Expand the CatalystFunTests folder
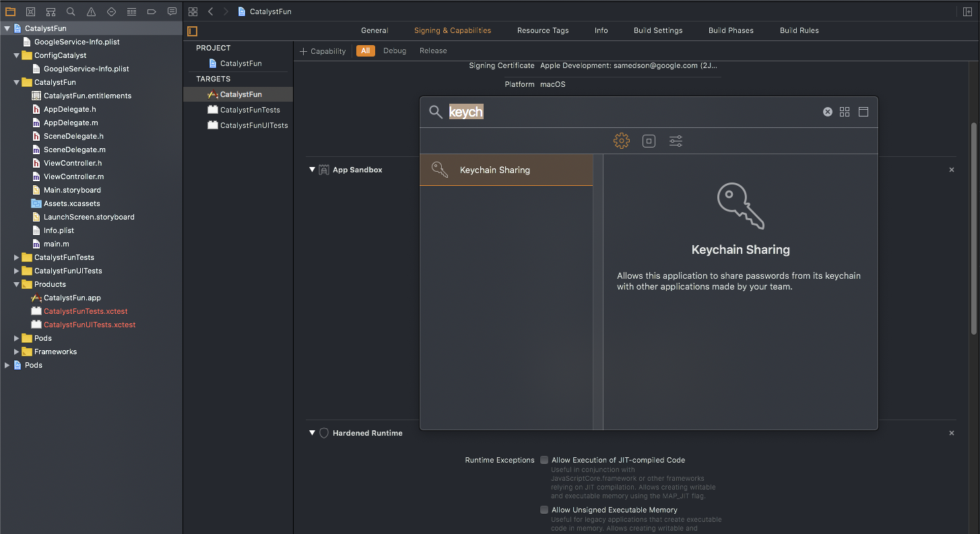The width and height of the screenshot is (980, 534). (17, 257)
